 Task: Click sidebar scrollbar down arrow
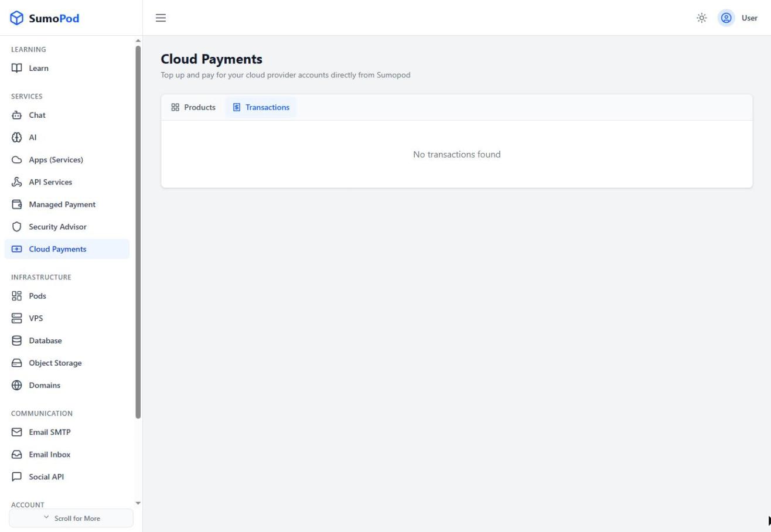point(138,503)
